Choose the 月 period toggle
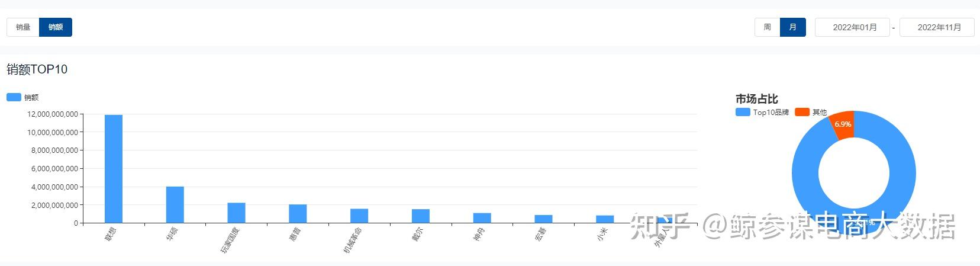 pyautogui.click(x=792, y=27)
